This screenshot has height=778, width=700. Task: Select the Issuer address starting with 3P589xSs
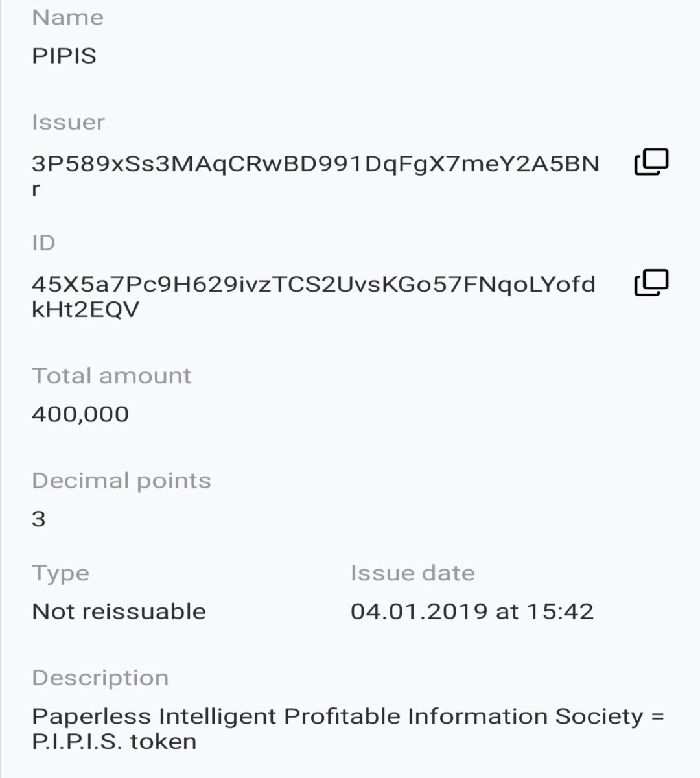tap(316, 176)
